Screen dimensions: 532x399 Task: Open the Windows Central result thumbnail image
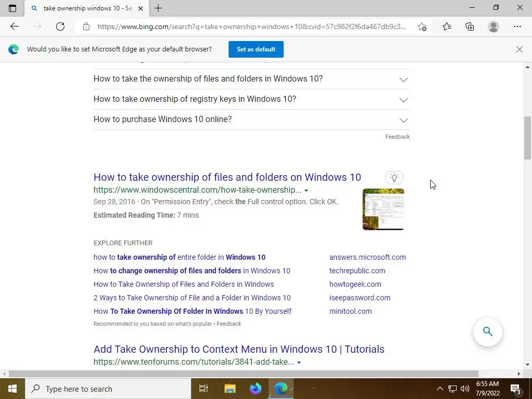point(383,209)
